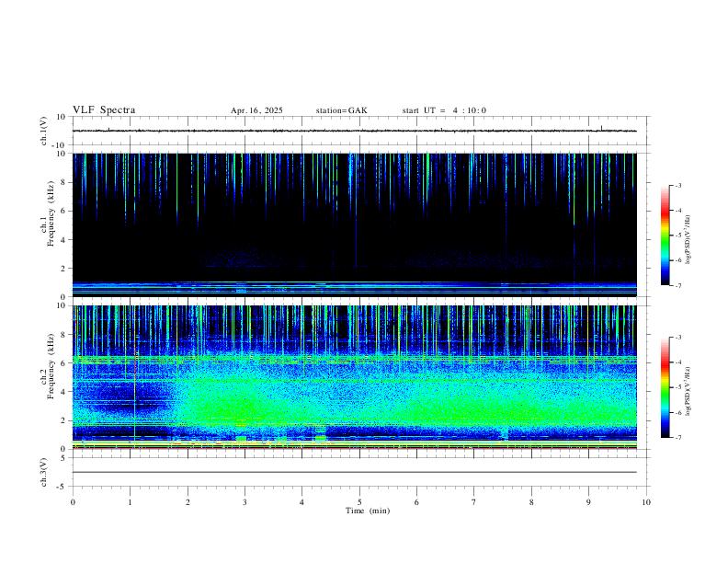728x563 pixels.
Task: Click tick label "6" on the Time axis
Action: click(417, 502)
